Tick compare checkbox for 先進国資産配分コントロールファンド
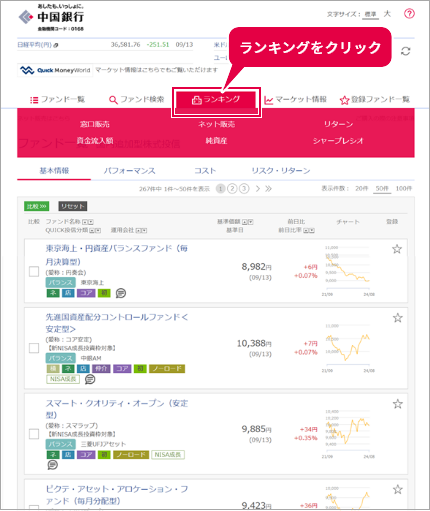The image size is (430, 511). tap(34, 348)
